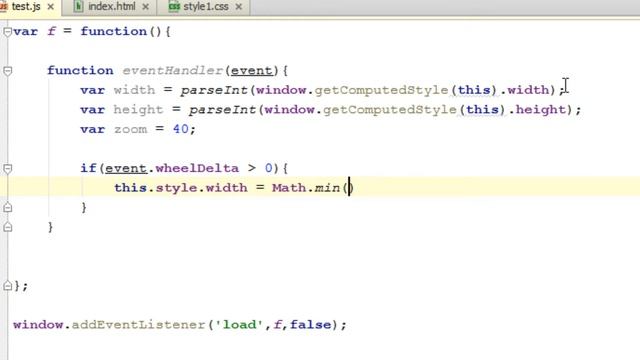Screen dimensions: 640x360
Task: Close the test.js tab
Action: click(x=51, y=7)
